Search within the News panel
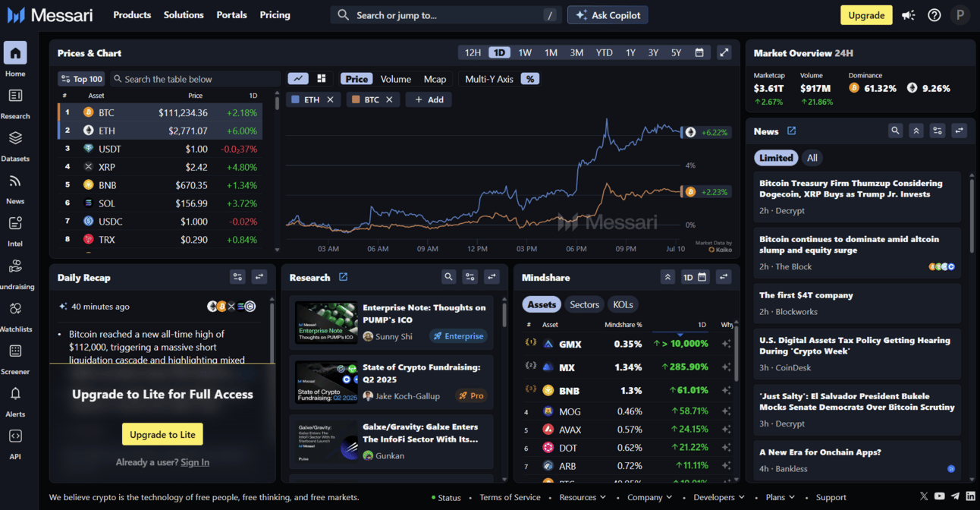Image resolution: width=980 pixels, height=510 pixels. coord(895,131)
